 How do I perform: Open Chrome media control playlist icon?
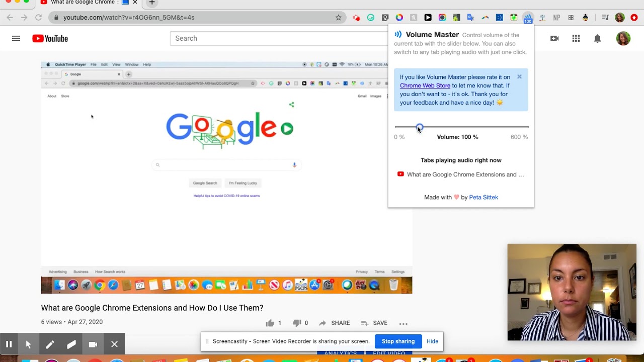coord(605,18)
